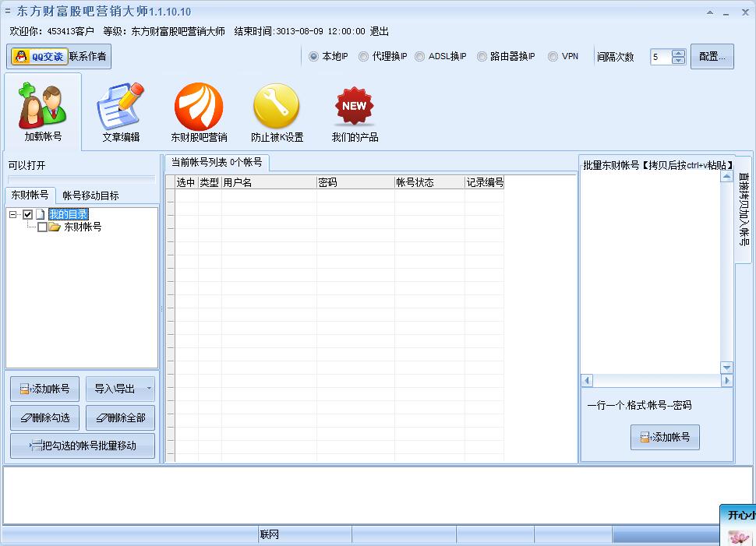The image size is (756, 546).
Task: Increase the 间隔次数 spinner value
Action: click(678, 54)
